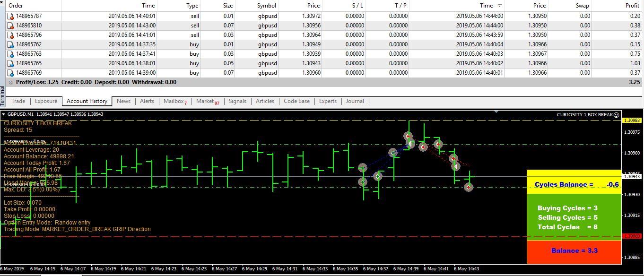Open the Journal tab

355,101
